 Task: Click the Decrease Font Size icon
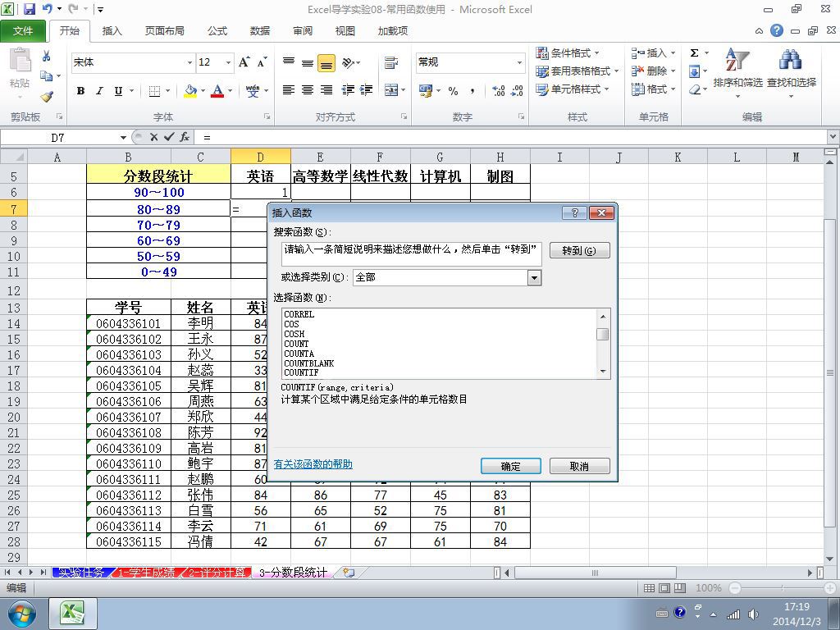coord(262,62)
